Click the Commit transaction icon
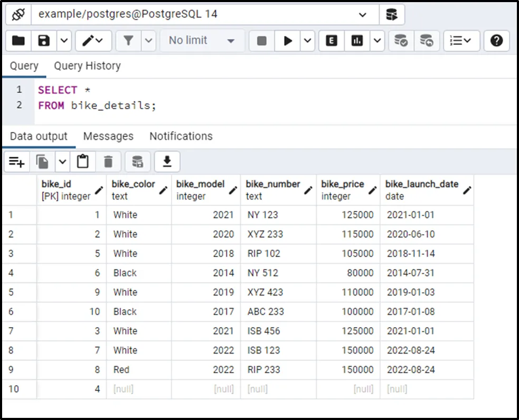The image size is (519, 420). tap(401, 41)
